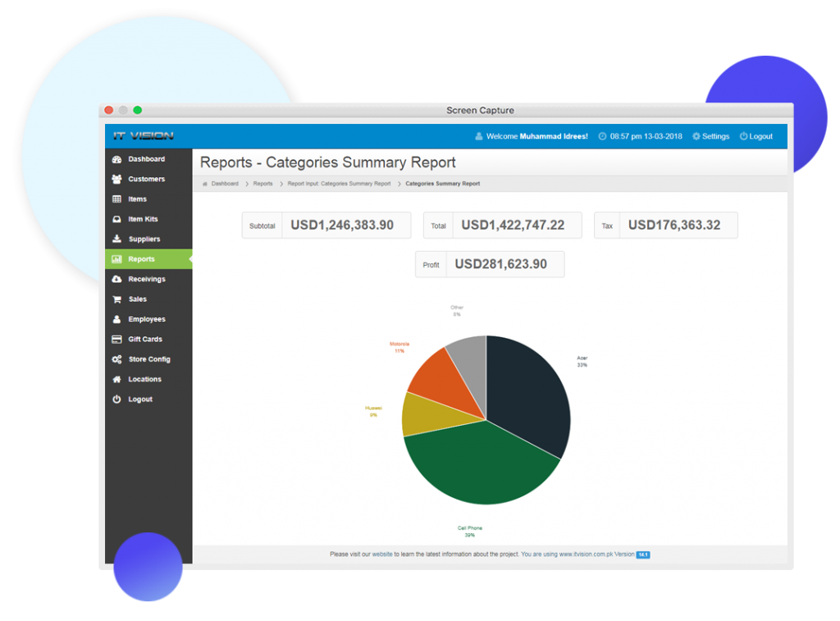This screenshot has width=840, height=621.
Task: Open the Dashboard via its speedometer icon
Action: click(x=116, y=158)
